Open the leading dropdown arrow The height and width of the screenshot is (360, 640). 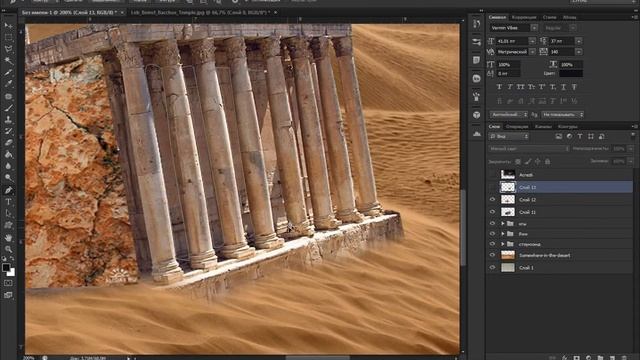578,41
